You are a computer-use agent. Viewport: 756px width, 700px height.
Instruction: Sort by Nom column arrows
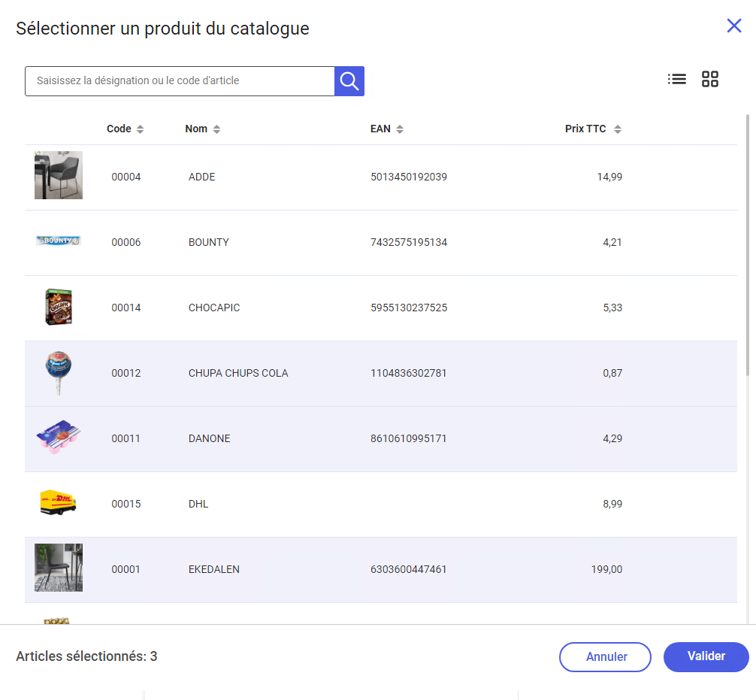point(216,129)
